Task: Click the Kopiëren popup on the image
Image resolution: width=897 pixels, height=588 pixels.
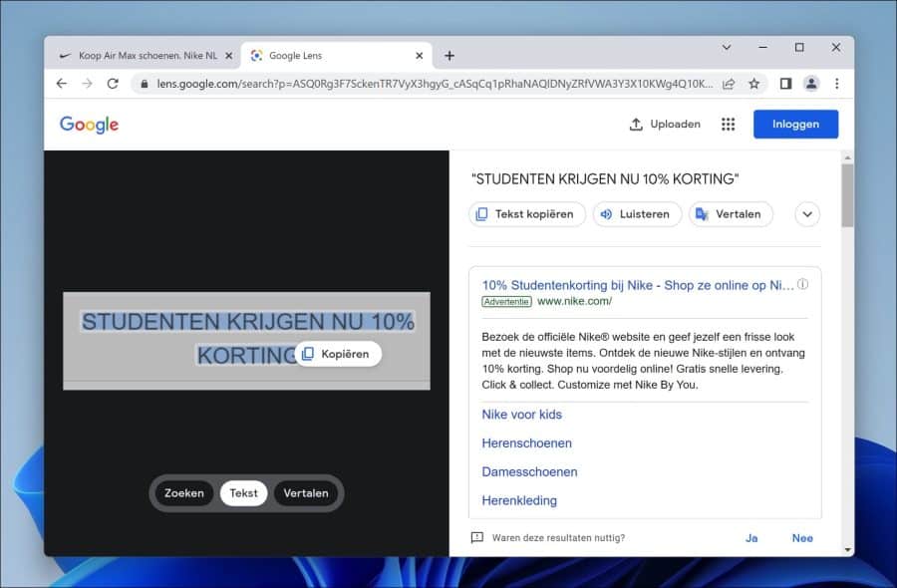Action: pos(338,354)
